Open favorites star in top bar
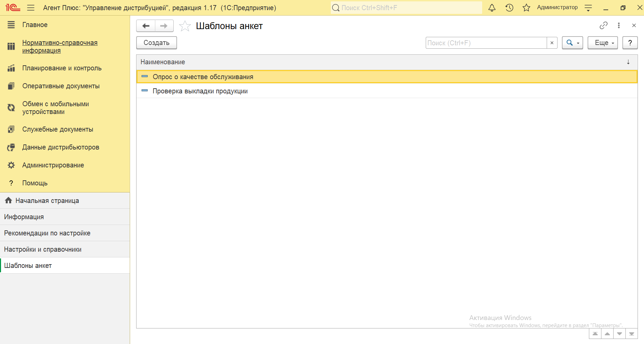Image resolution: width=644 pixels, height=344 pixels. 526,8
